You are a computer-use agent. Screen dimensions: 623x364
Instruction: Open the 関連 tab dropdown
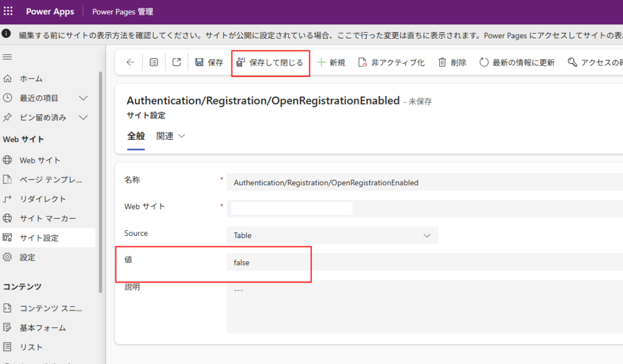point(171,136)
